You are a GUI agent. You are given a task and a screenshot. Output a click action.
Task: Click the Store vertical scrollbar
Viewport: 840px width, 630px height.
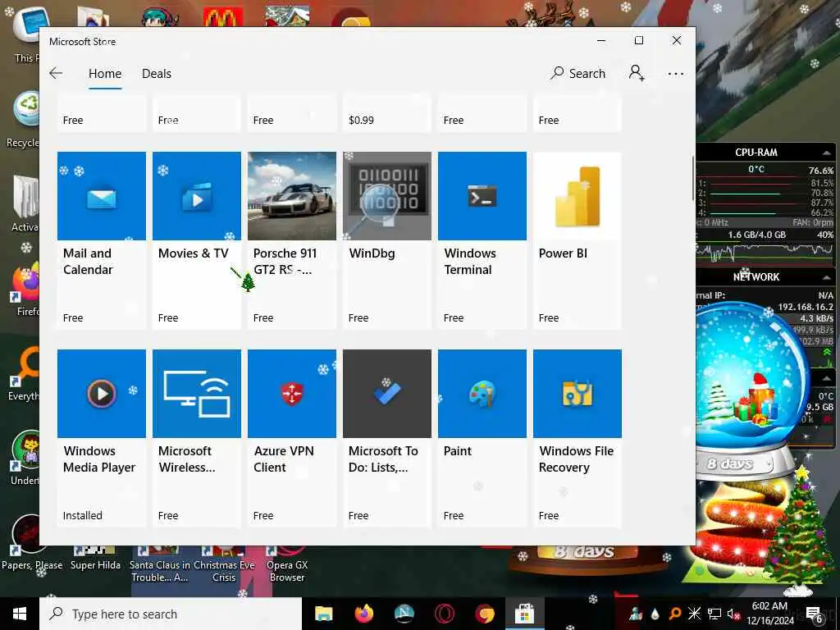coord(693,180)
